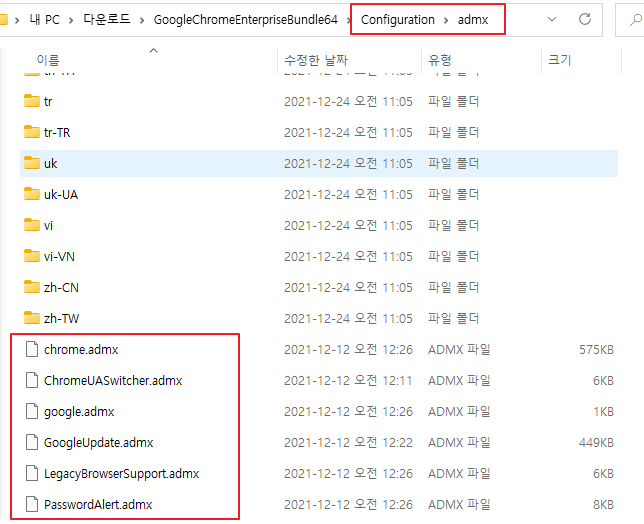Click the 12:22 modified date of GoogleUpdate.admx
Viewport: 644px width, 524px height.
(348, 442)
